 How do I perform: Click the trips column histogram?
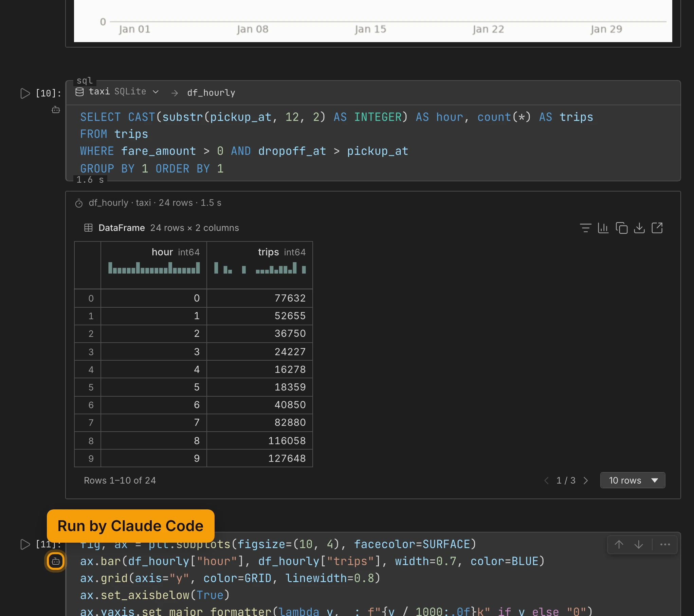(x=260, y=268)
